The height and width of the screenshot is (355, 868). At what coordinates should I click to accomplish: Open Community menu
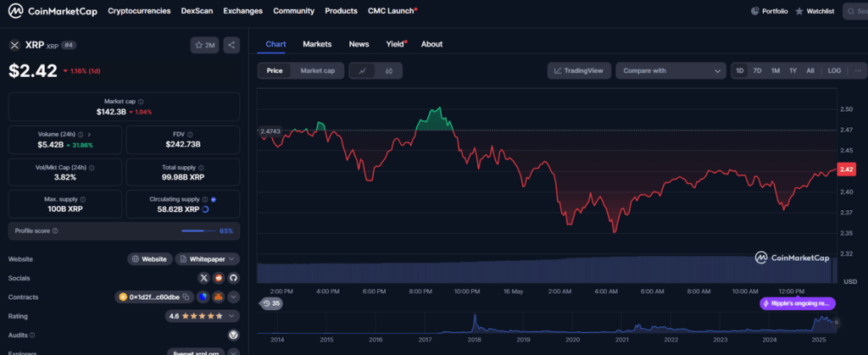pyautogui.click(x=293, y=11)
